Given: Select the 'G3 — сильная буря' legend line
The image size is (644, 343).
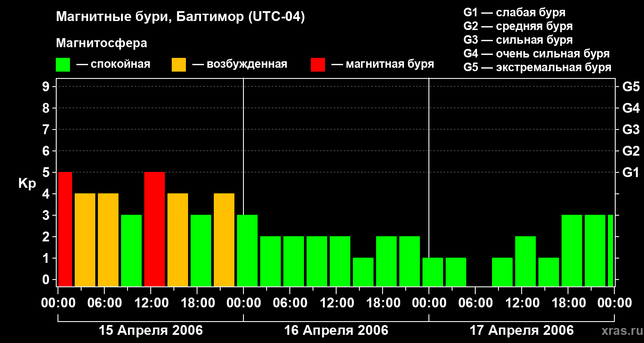Looking at the screenshot, I should tap(518, 40).
